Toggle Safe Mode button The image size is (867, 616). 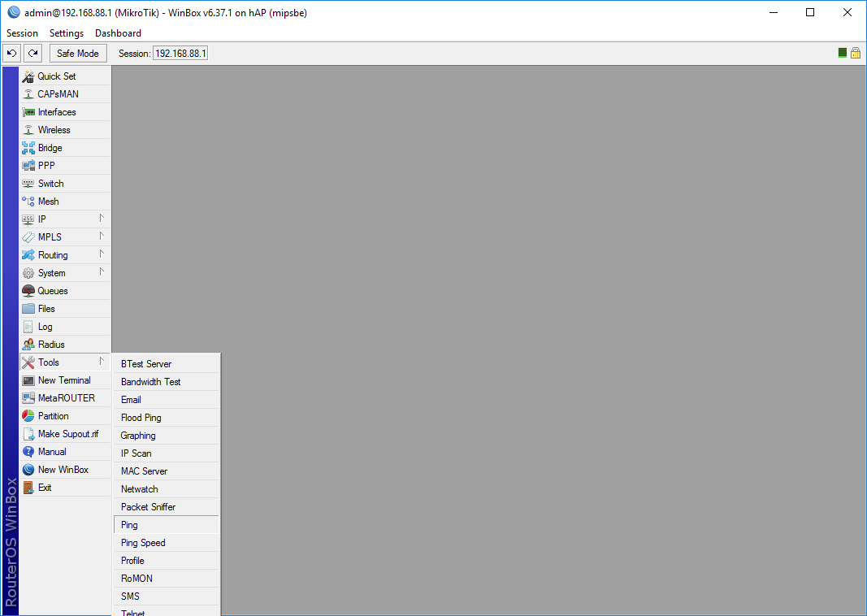[x=78, y=53]
